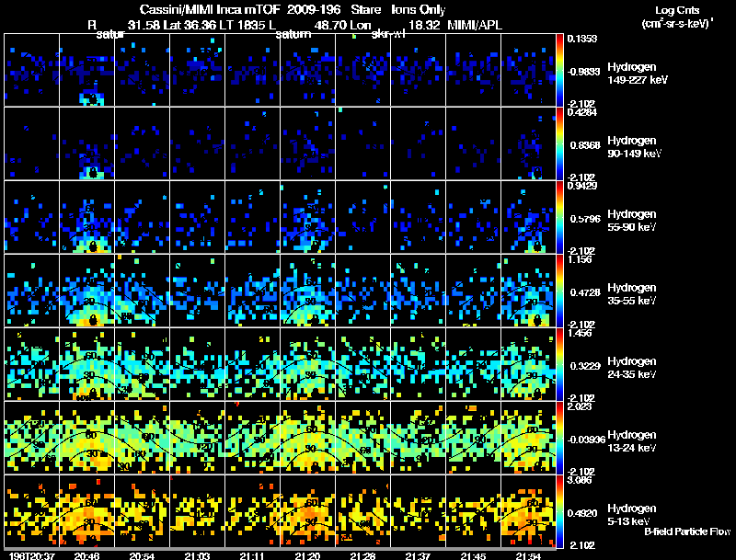Click the 0.4284 color scale value
This screenshot has height=560, width=736.
tap(582, 112)
